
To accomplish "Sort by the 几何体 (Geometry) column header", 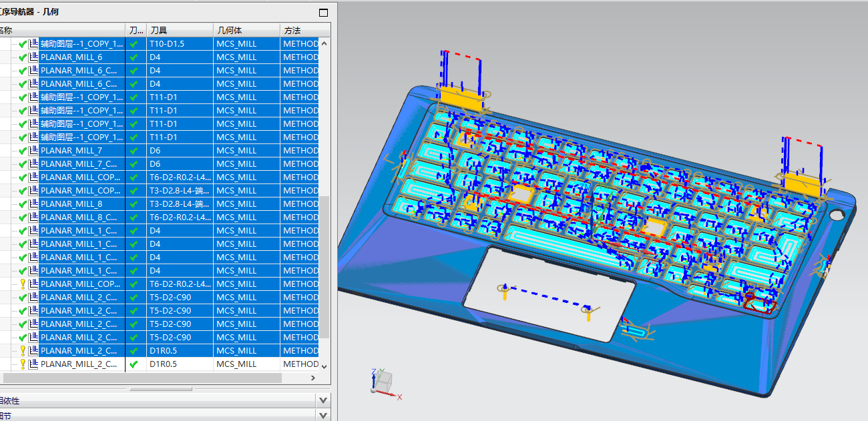I will [246, 30].
